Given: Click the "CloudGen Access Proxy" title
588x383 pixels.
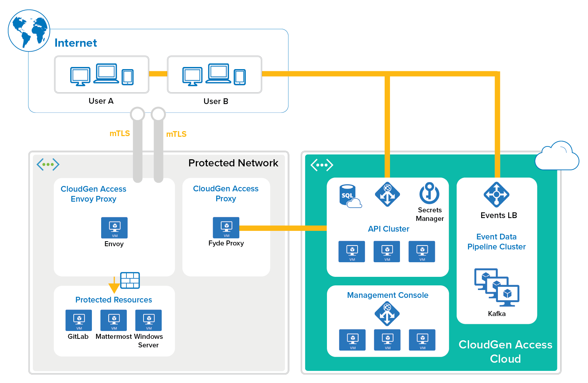Looking at the screenshot, I should click(226, 193).
